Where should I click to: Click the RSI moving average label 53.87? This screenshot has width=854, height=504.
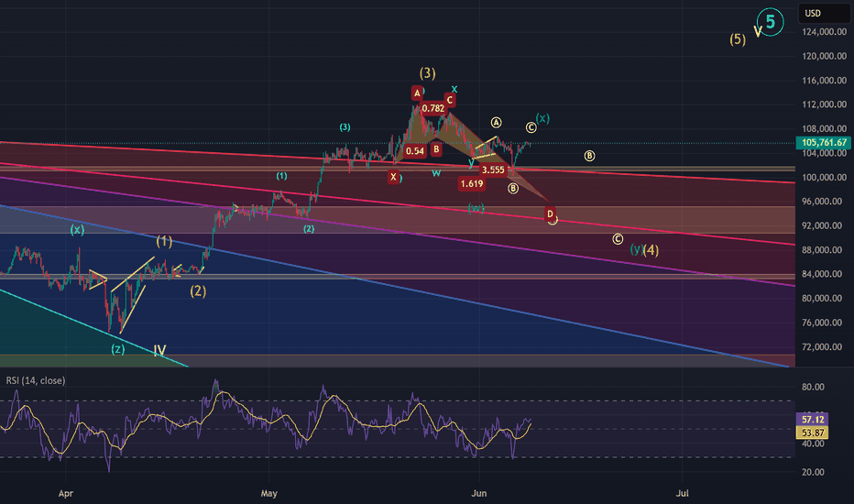(813, 433)
